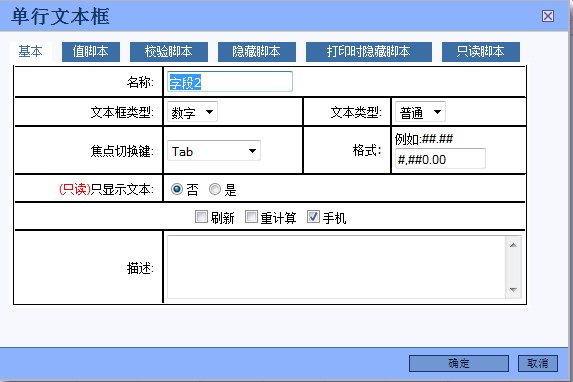Open the 校验脚本 tab
Viewport: 573px width, 382px height.
click(x=168, y=52)
